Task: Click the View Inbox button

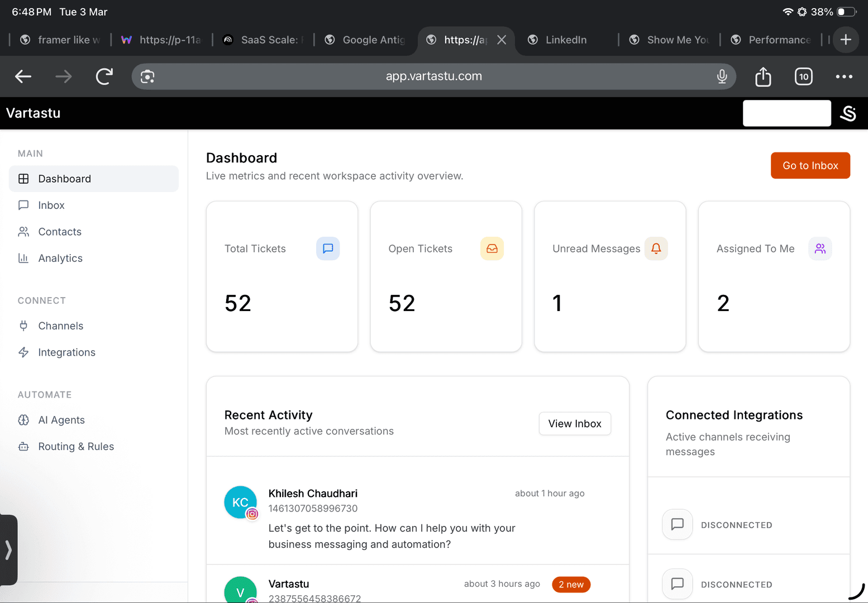Action: click(575, 423)
